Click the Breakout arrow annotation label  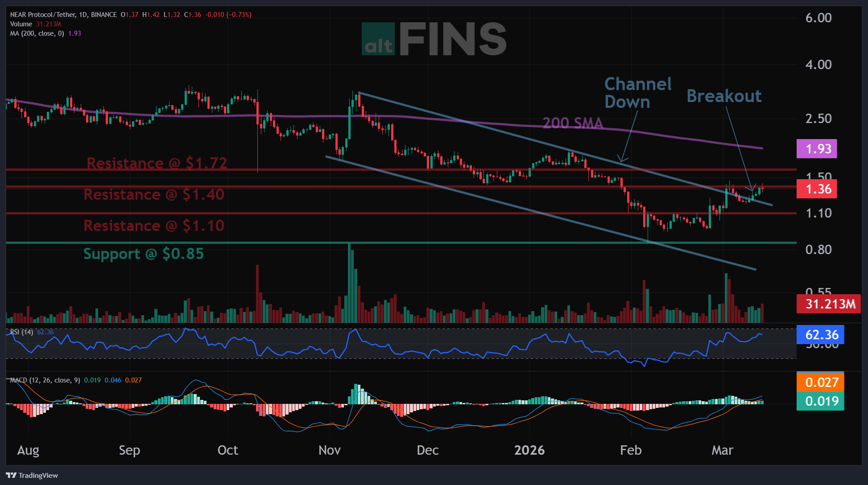point(724,96)
